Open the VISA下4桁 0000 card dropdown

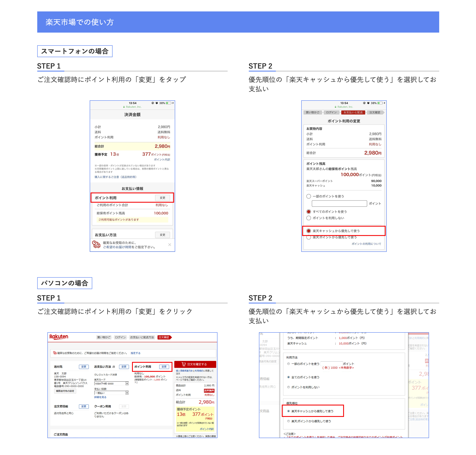[x=111, y=383]
